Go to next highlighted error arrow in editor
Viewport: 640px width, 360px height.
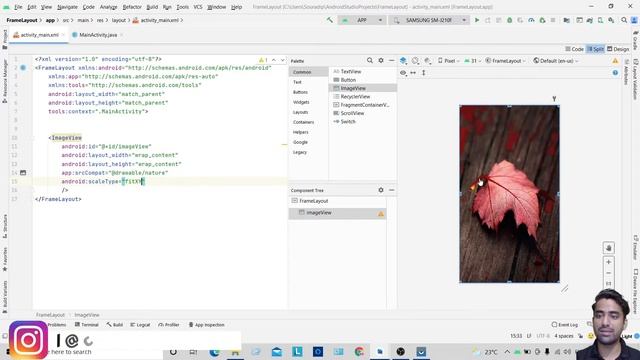click(282, 60)
